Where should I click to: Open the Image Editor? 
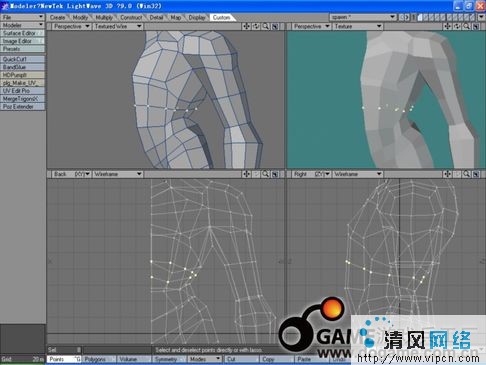click(22, 41)
